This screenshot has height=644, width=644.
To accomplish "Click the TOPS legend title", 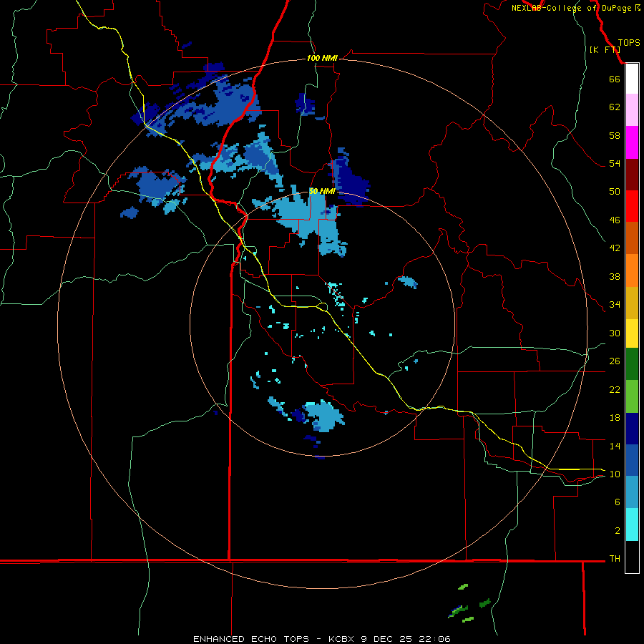I will click(x=629, y=43).
